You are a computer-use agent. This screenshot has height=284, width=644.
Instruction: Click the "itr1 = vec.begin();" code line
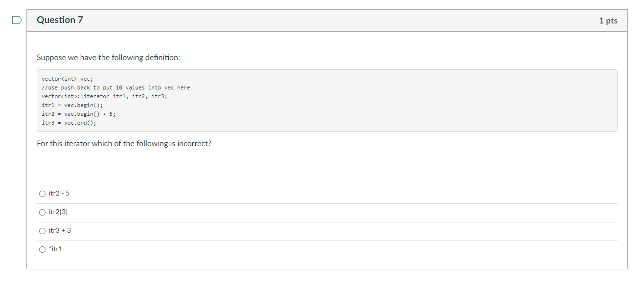pos(72,105)
